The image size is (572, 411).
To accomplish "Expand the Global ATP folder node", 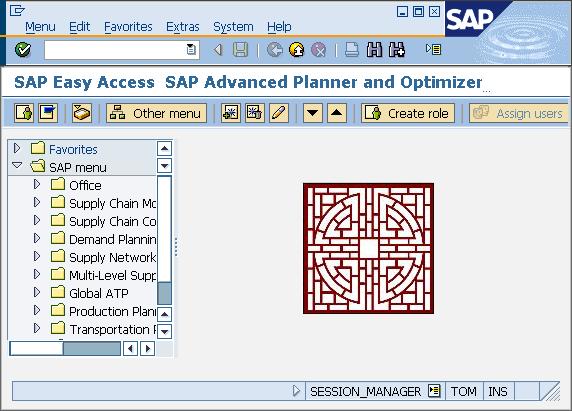I will click(37, 292).
